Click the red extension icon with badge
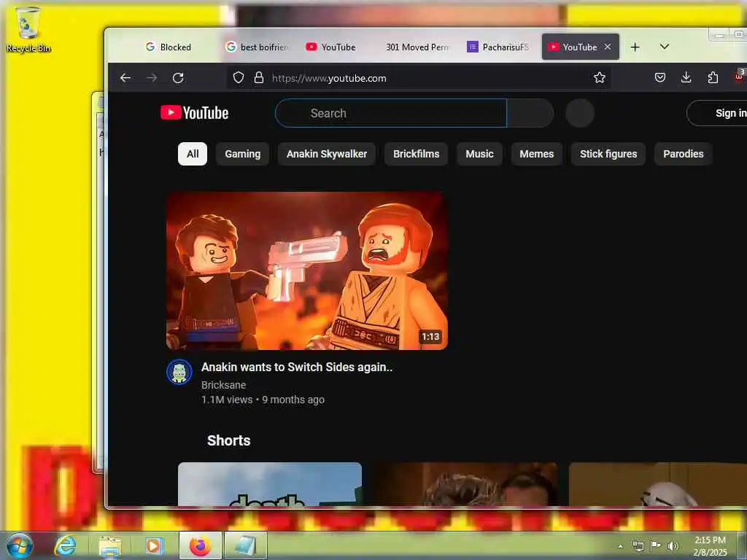This screenshot has width=747, height=560. click(x=740, y=76)
